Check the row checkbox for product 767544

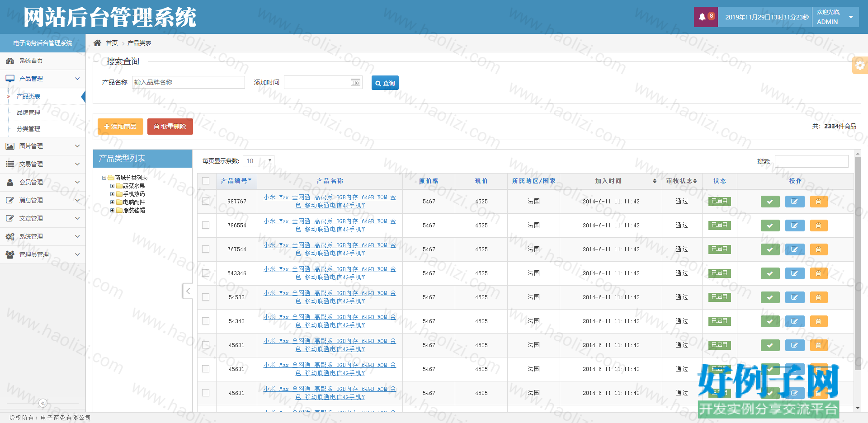pos(206,249)
